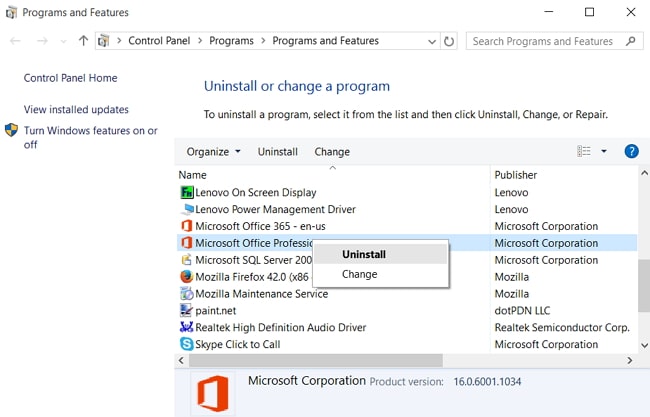Click the horizontal scrollbar left arrow
Screen dimensions: 650x417
pyautogui.click(x=181, y=361)
